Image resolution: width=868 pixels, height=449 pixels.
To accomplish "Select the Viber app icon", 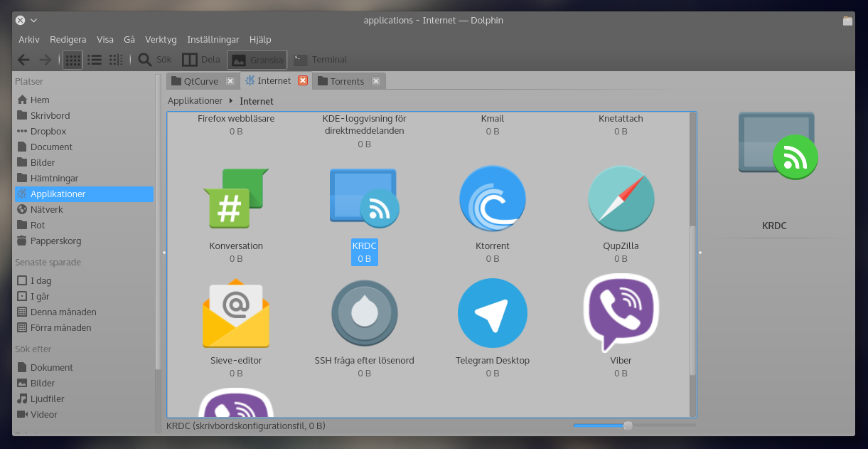I will (x=621, y=312).
